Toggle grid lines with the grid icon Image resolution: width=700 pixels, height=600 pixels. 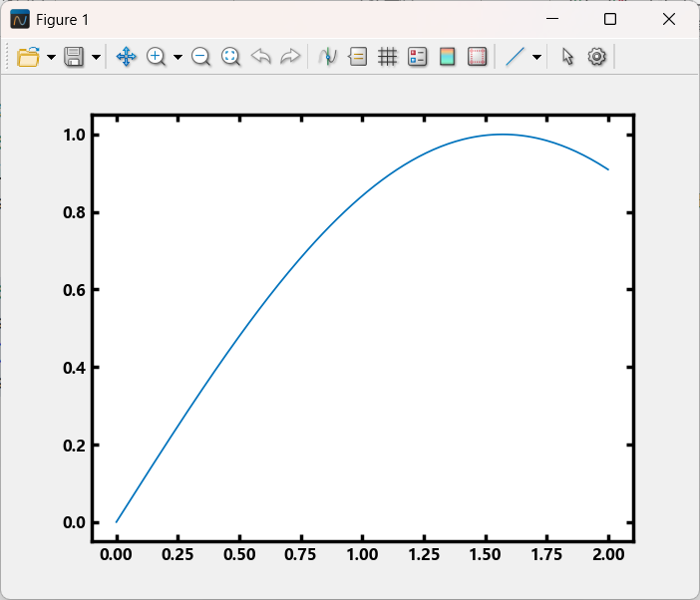[388, 57]
